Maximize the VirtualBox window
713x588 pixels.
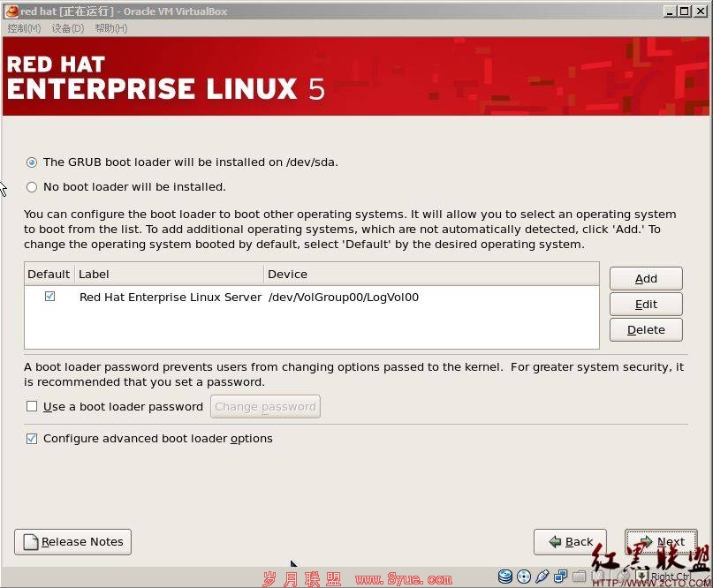(x=685, y=11)
